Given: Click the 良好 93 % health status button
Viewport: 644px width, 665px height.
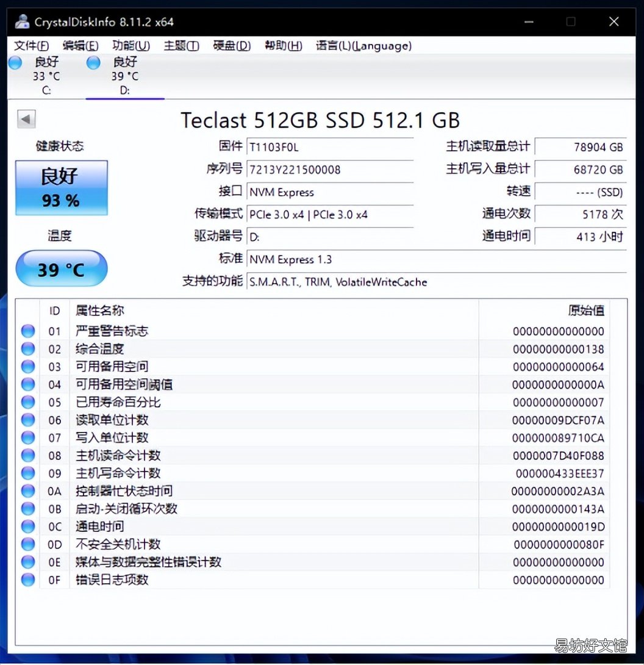Looking at the screenshot, I should pos(62,188).
